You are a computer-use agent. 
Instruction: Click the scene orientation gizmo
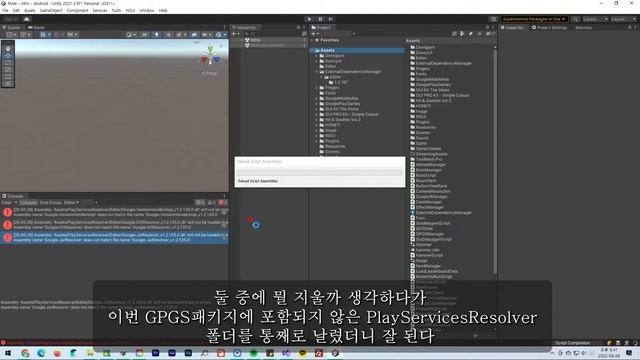click(210, 57)
